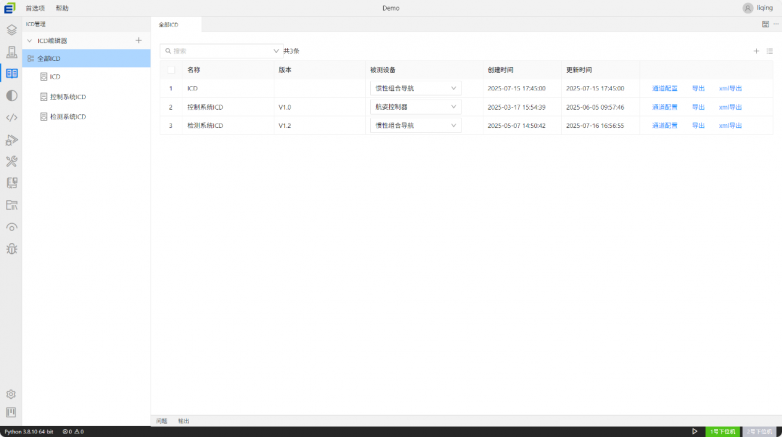Click the 2025-03-17 15:54:39 creation time cell
The image size is (782, 437).
[517, 107]
